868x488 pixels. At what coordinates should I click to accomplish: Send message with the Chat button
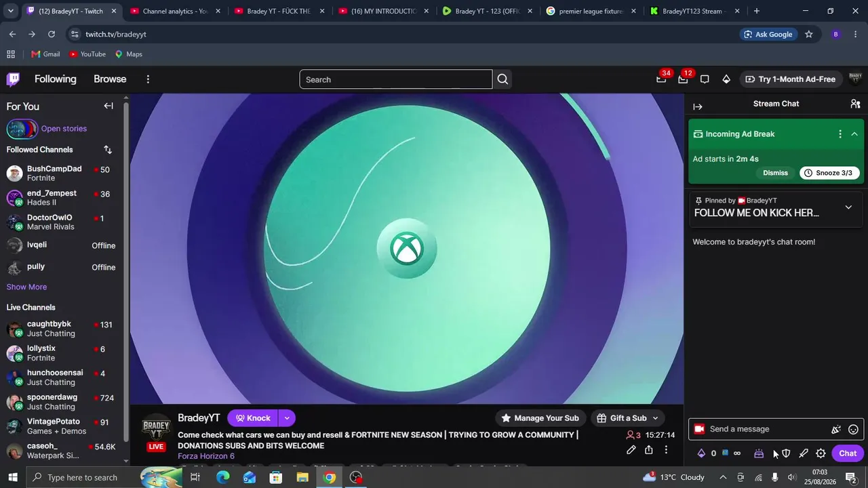coord(848,453)
